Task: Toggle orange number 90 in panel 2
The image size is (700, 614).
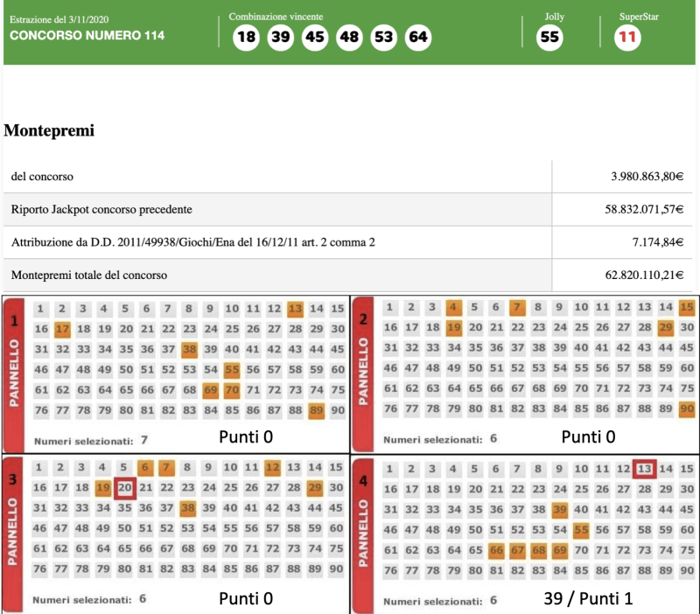Action: pyautogui.click(x=687, y=408)
